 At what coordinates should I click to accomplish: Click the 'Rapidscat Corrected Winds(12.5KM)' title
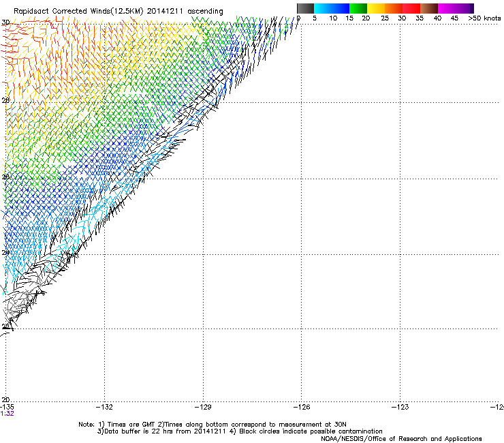(x=78, y=11)
